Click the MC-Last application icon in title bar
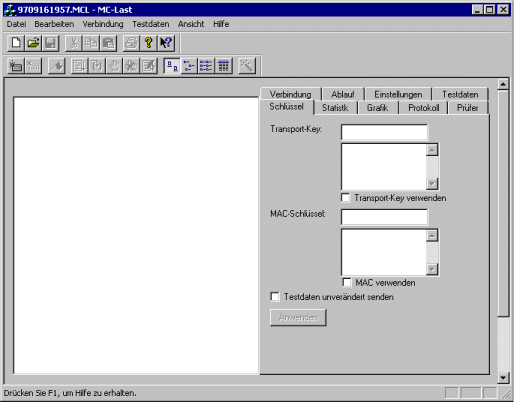514x402 pixels. (10, 10)
